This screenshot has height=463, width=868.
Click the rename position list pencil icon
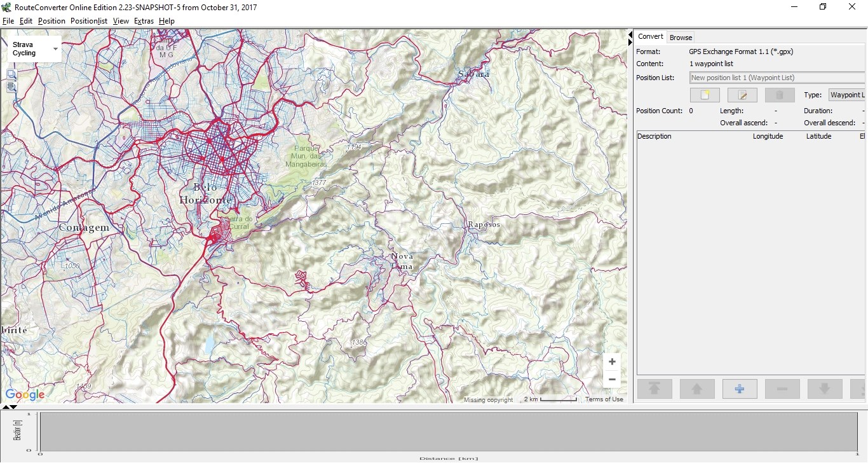tap(742, 95)
